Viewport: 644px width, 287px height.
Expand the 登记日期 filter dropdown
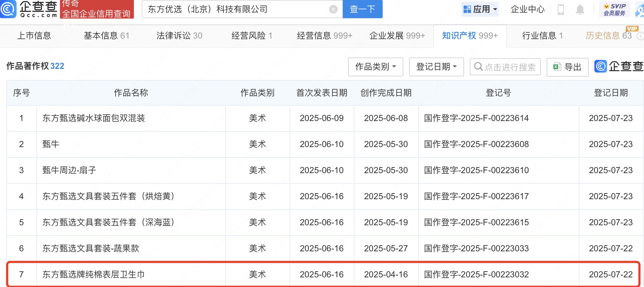tap(436, 67)
